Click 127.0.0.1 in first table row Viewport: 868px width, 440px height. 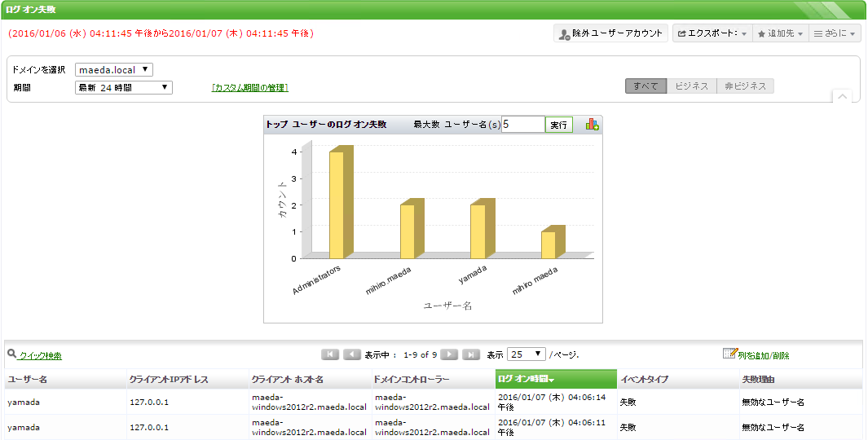pyautogui.click(x=149, y=403)
